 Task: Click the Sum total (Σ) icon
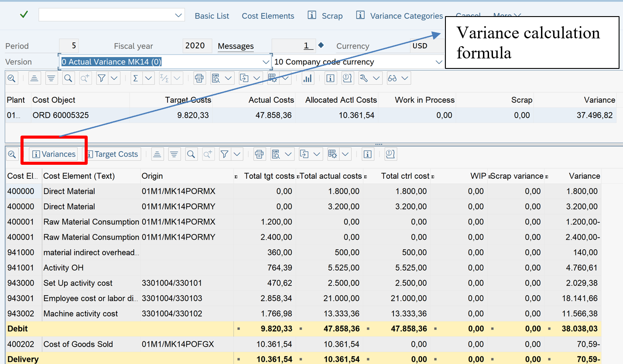click(x=136, y=78)
